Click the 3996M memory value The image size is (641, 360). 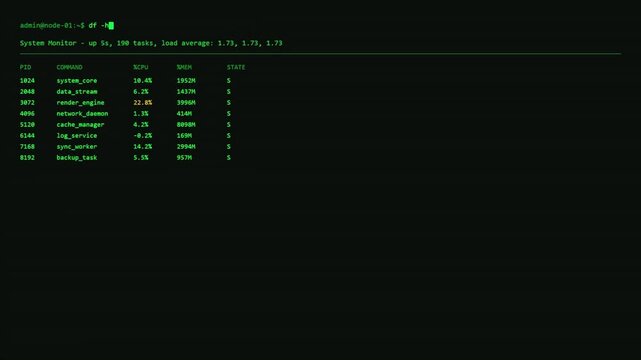(x=186, y=103)
